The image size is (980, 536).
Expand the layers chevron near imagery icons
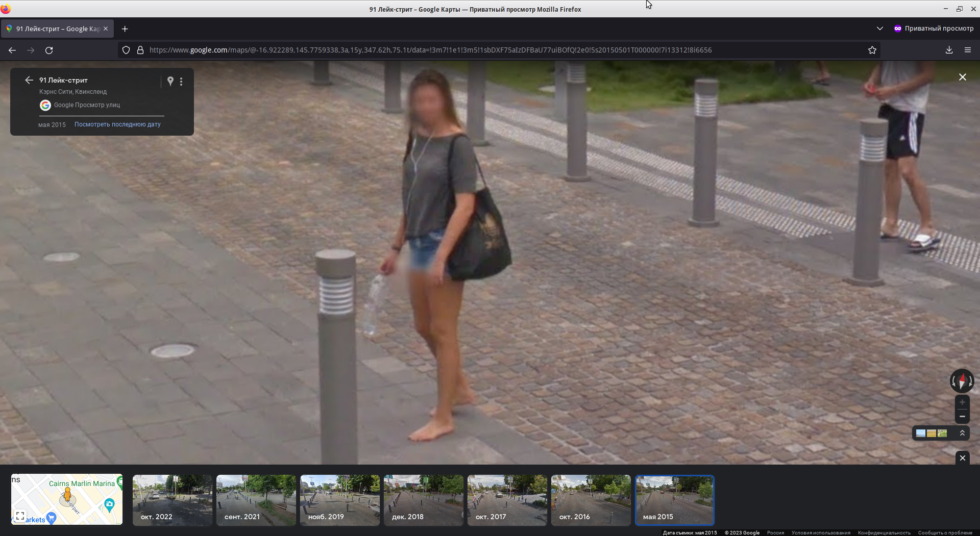[962, 433]
